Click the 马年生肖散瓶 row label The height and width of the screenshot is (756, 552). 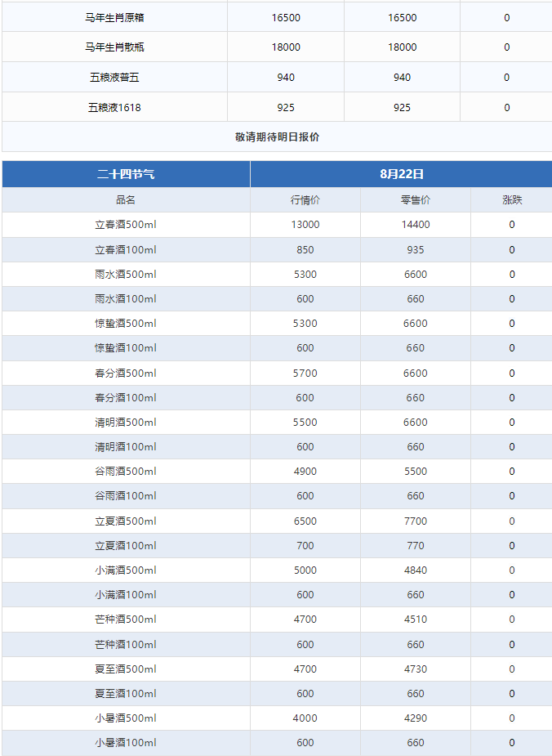point(114,47)
